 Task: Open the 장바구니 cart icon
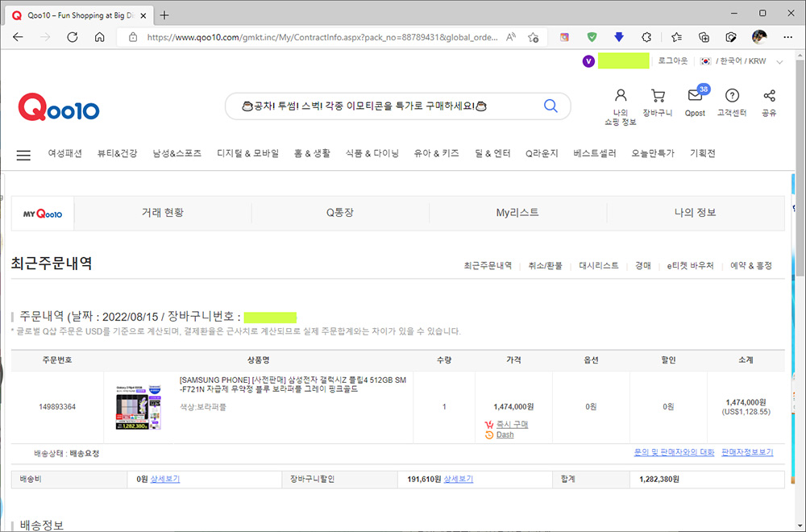click(658, 103)
